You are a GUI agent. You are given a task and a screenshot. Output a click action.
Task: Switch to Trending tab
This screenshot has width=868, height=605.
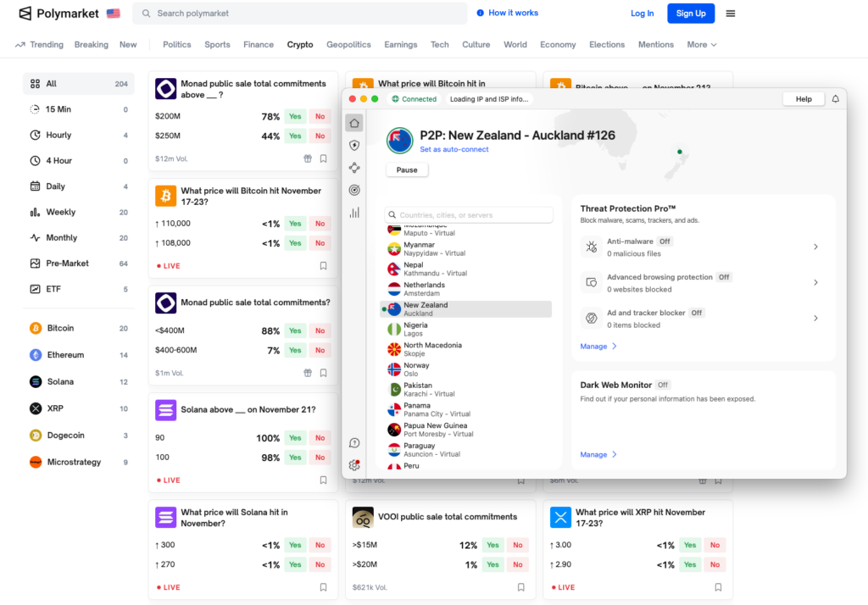coord(39,45)
